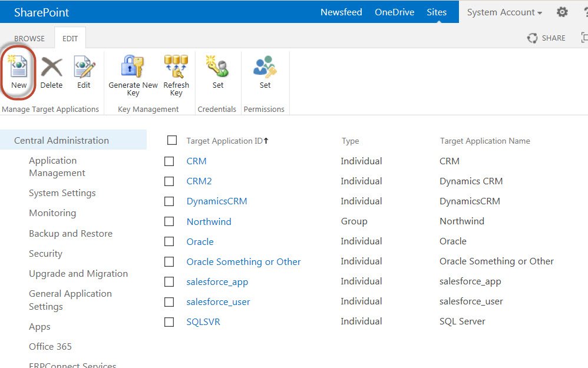Check the select-all checkbox in header
Image resolution: width=588 pixels, height=368 pixels.
click(x=172, y=140)
